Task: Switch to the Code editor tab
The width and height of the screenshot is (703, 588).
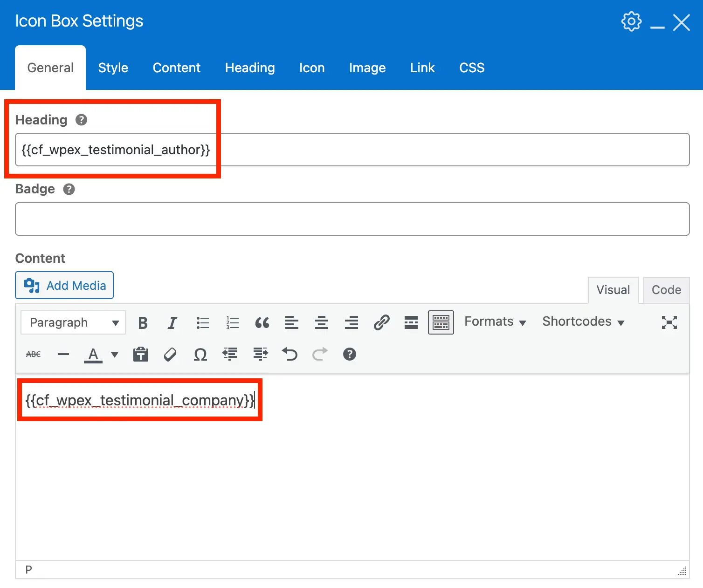Action: pos(666,290)
